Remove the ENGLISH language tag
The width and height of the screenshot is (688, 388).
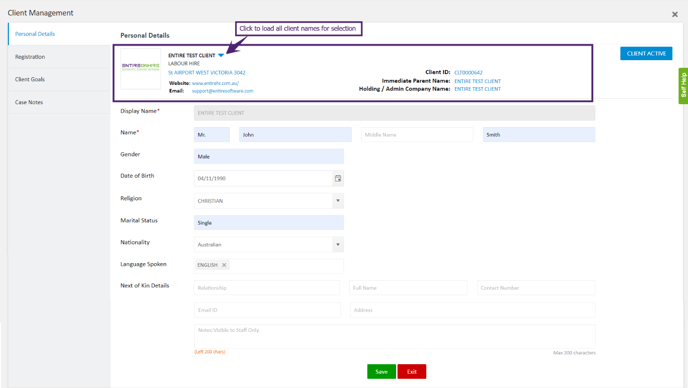pos(224,265)
